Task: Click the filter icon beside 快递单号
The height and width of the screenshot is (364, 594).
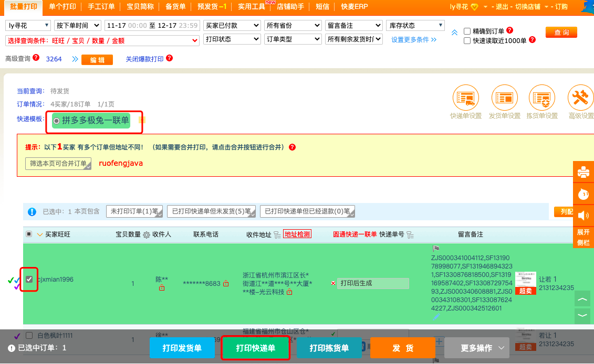Action: (410, 235)
